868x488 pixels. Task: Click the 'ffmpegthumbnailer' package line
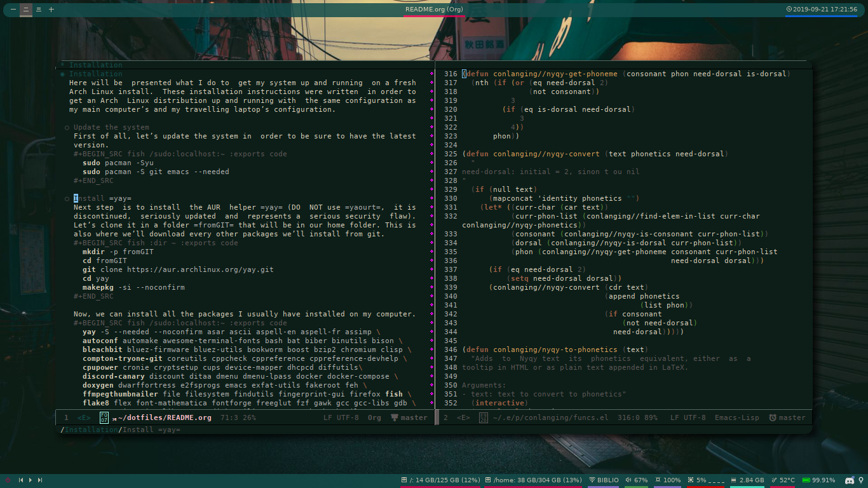point(247,394)
